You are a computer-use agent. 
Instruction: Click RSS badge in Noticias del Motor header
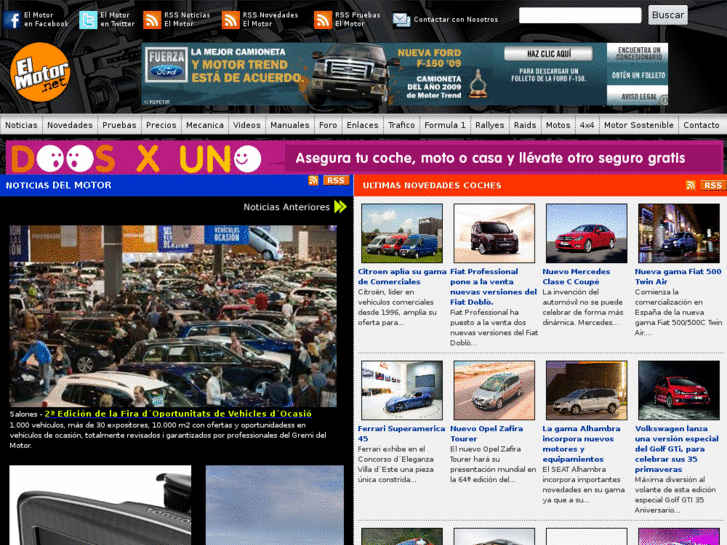(x=336, y=180)
